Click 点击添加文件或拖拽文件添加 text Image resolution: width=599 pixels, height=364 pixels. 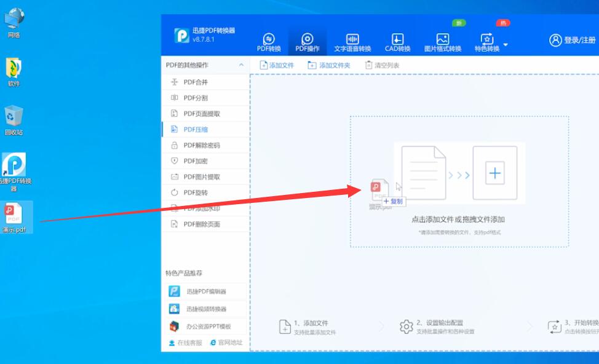tap(458, 220)
